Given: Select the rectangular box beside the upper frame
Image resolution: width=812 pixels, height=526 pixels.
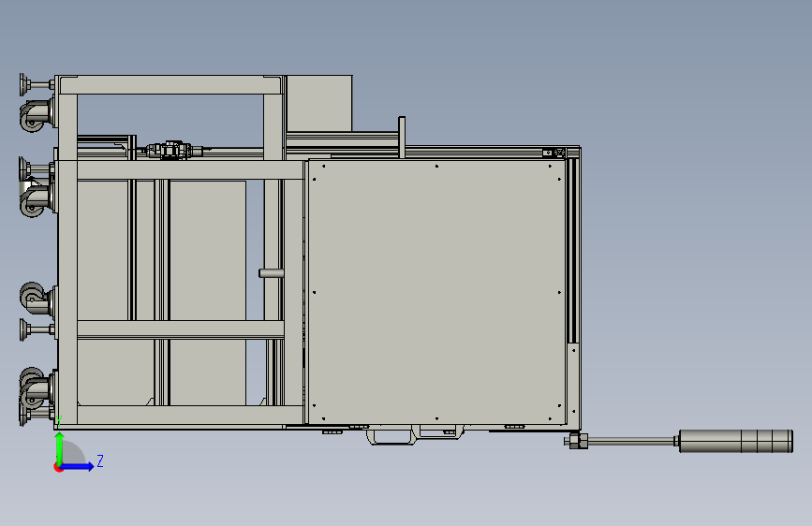Looking at the screenshot, I should pos(319,103).
